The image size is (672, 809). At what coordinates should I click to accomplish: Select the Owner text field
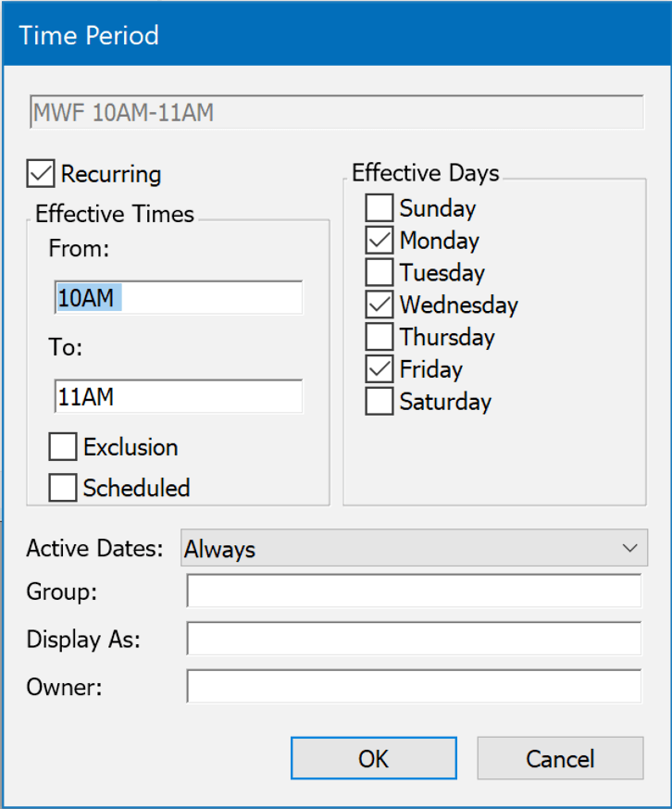[414, 687]
